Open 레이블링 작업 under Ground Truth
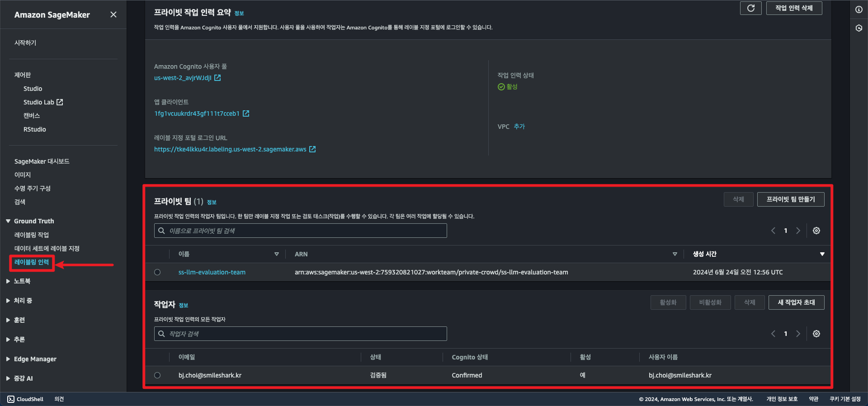 pyautogui.click(x=32, y=235)
